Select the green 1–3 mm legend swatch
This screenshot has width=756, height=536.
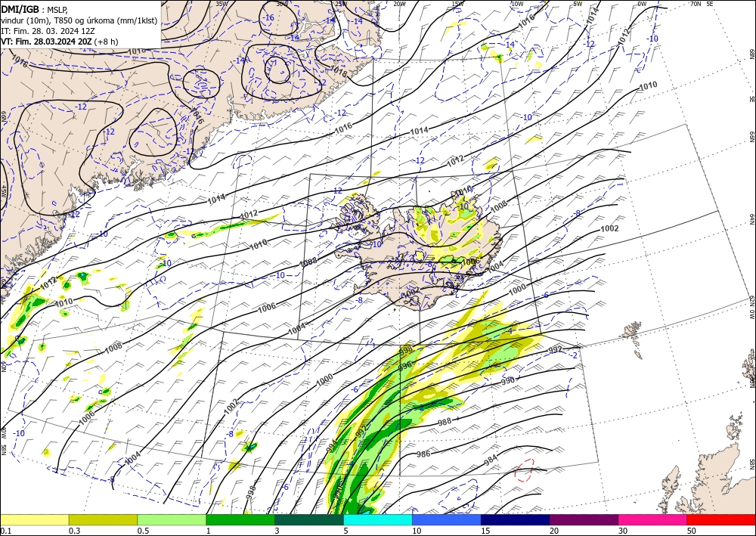coord(240,519)
